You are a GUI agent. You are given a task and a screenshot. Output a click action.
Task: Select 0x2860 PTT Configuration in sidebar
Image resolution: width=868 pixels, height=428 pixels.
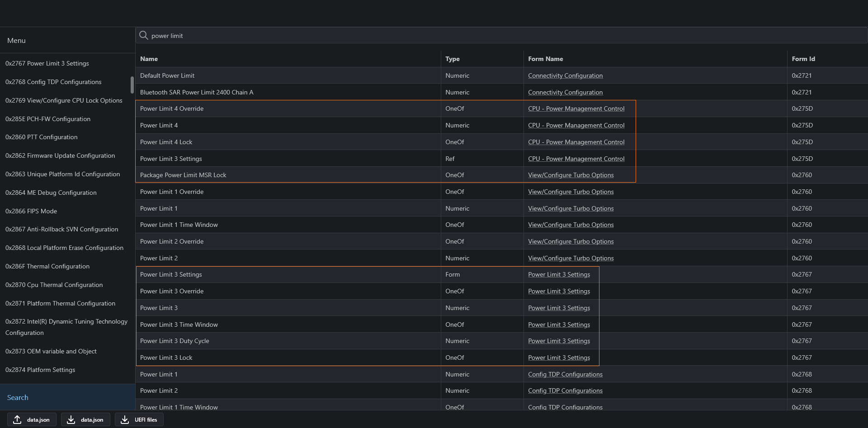[x=42, y=137]
